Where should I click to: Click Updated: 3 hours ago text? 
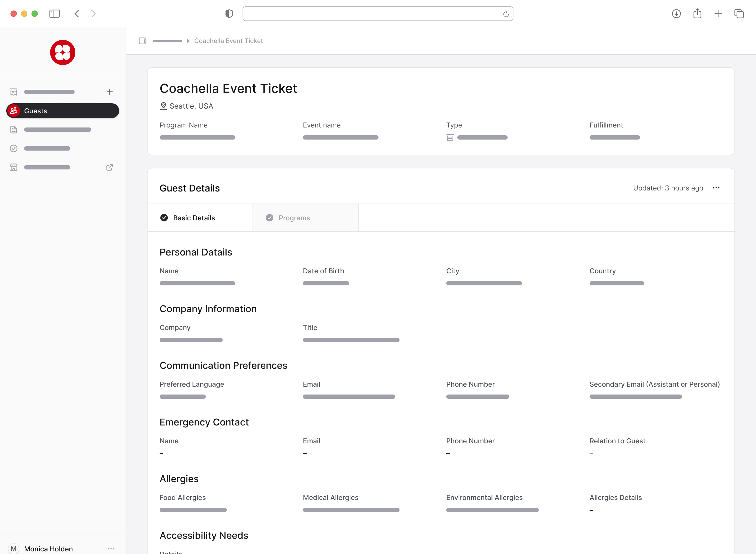(x=668, y=188)
